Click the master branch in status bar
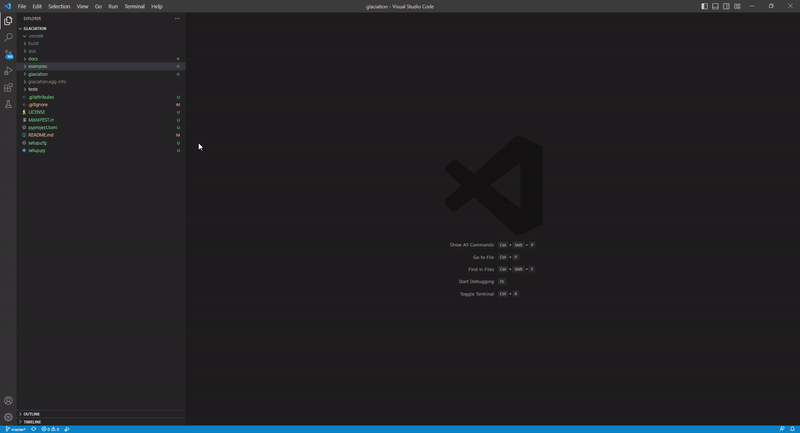 [16, 429]
